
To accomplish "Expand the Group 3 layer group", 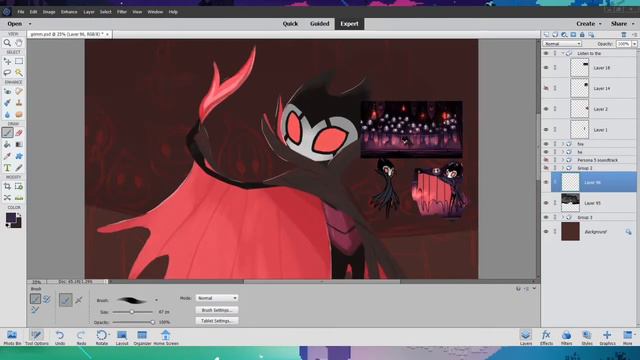I will click(x=563, y=218).
